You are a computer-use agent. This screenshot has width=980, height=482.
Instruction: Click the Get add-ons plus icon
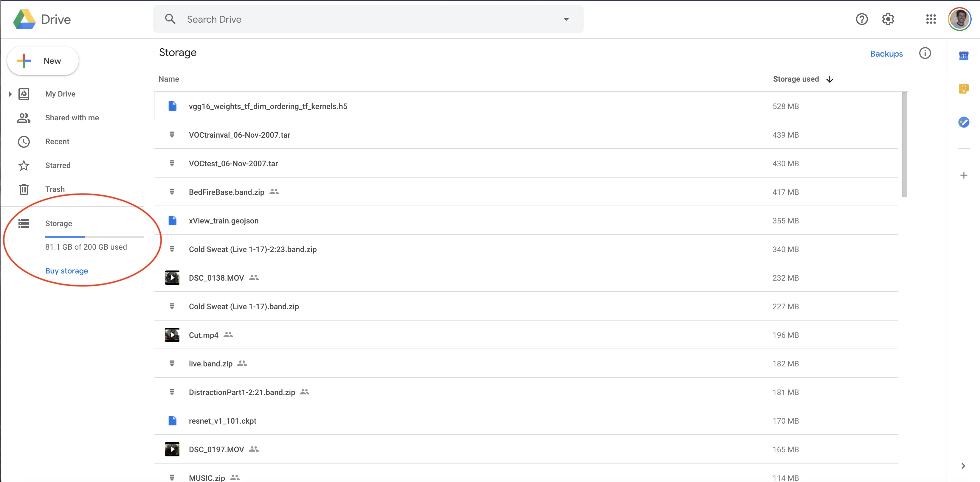point(963,175)
